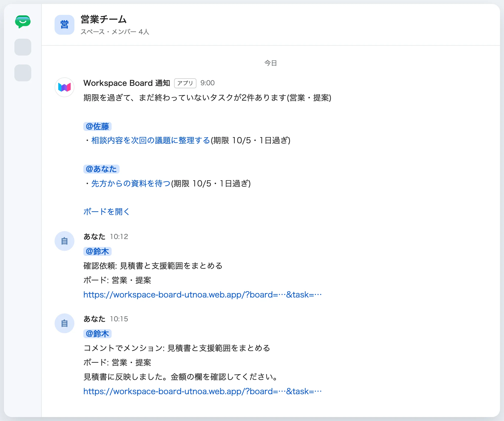
Task: Click あなた sender name on the 10:12 message
Action: [x=94, y=237]
